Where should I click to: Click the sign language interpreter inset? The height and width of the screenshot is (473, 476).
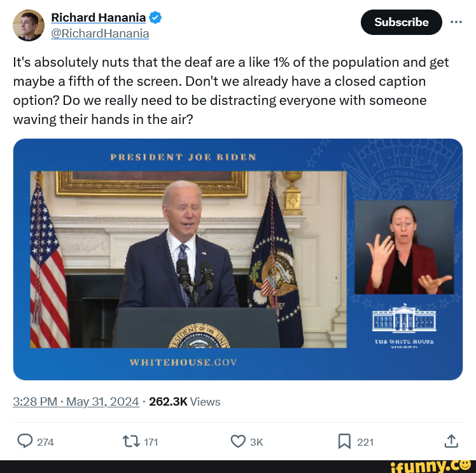click(x=404, y=247)
